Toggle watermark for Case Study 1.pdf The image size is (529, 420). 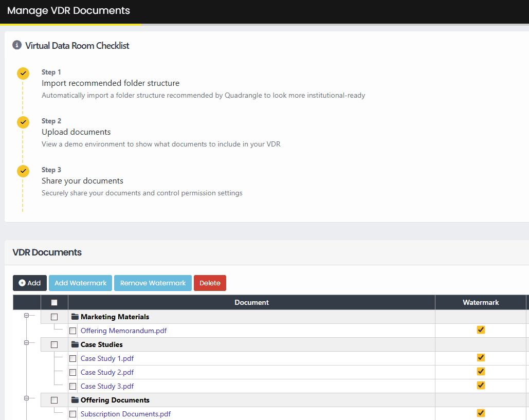(x=481, y=358)
